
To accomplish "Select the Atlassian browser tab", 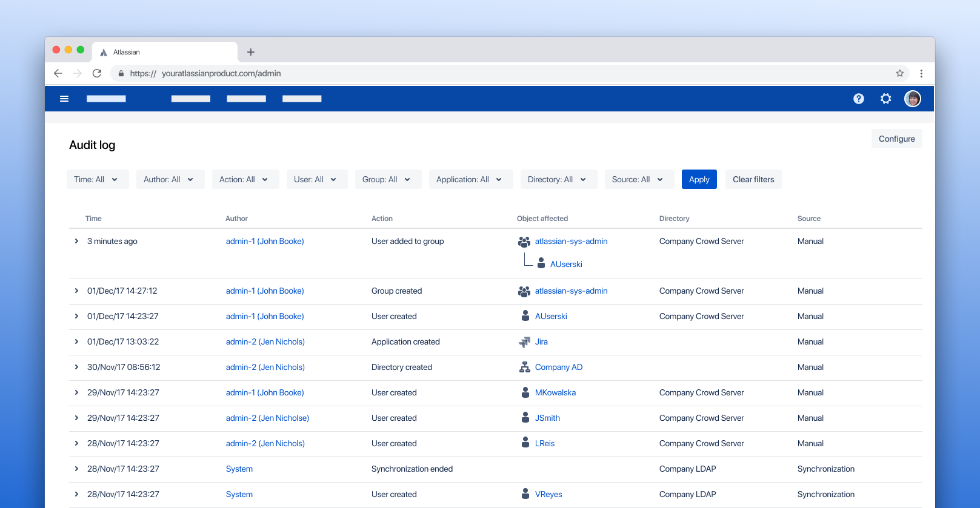I will [165, 52].
